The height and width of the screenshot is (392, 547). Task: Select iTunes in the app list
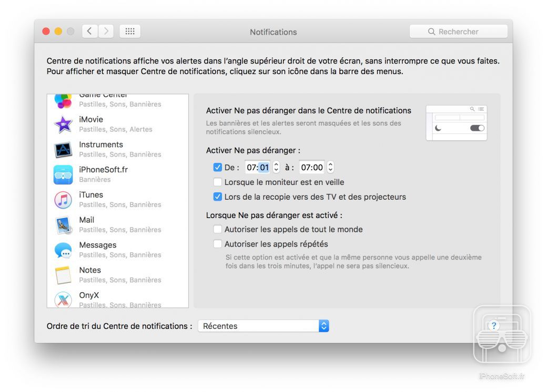118,200
